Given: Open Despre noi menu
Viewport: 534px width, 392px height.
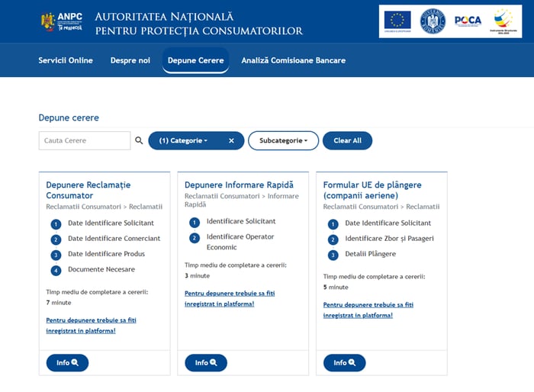Looking at the screenshot, I should (x=130, y=60).
